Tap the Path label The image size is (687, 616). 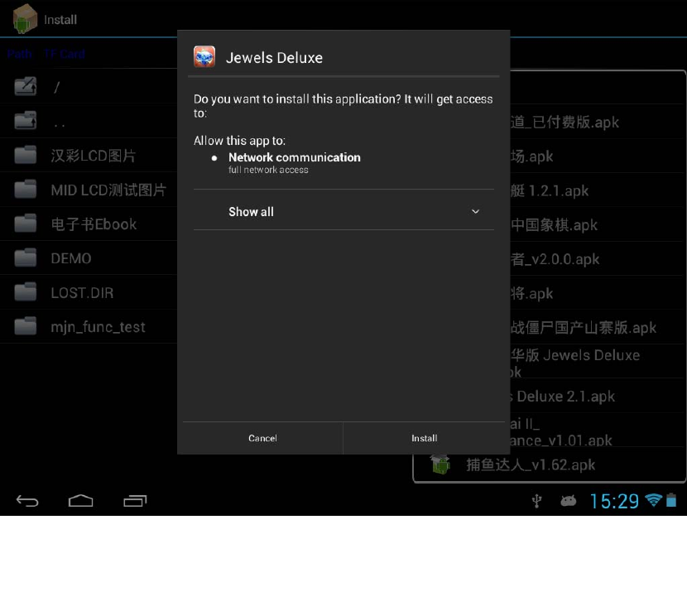[20, 54]
